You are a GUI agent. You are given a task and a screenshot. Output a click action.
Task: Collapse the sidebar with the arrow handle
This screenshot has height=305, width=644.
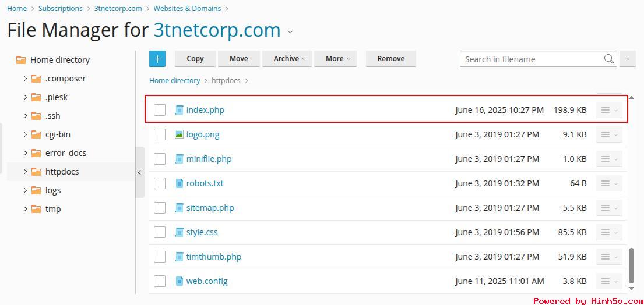[x=140, y=172]
